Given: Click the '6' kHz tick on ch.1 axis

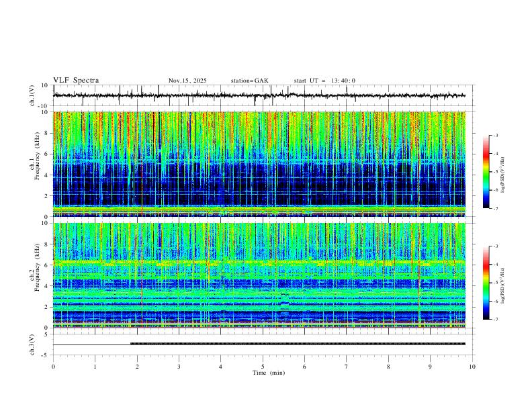Looking at the screenshot, I should coord(46,154).
